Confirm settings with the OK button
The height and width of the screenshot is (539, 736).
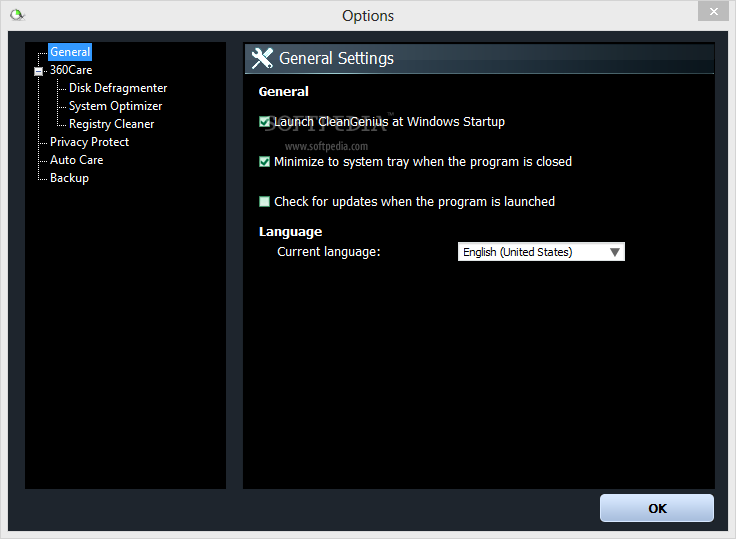click(657, 508)
